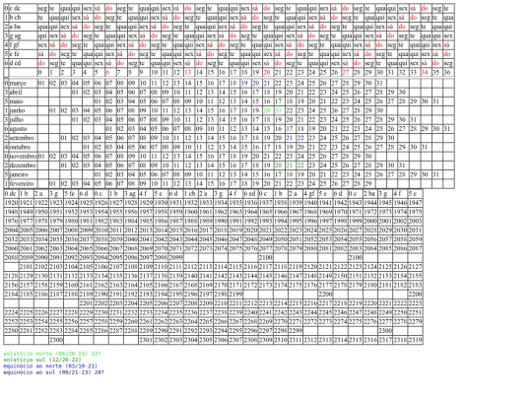
Task: Select the 'equinócio ao sul' legend line
Action: coord(53,372)
